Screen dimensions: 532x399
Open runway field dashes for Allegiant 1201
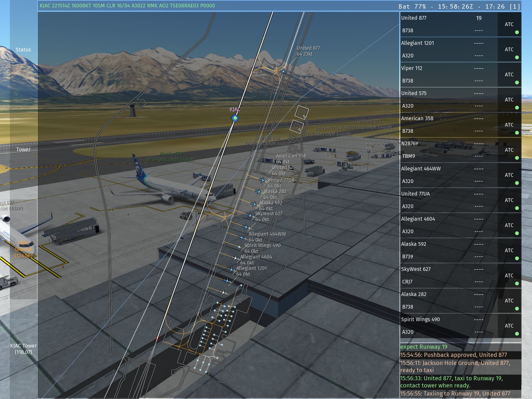click(x=479, y=43)
